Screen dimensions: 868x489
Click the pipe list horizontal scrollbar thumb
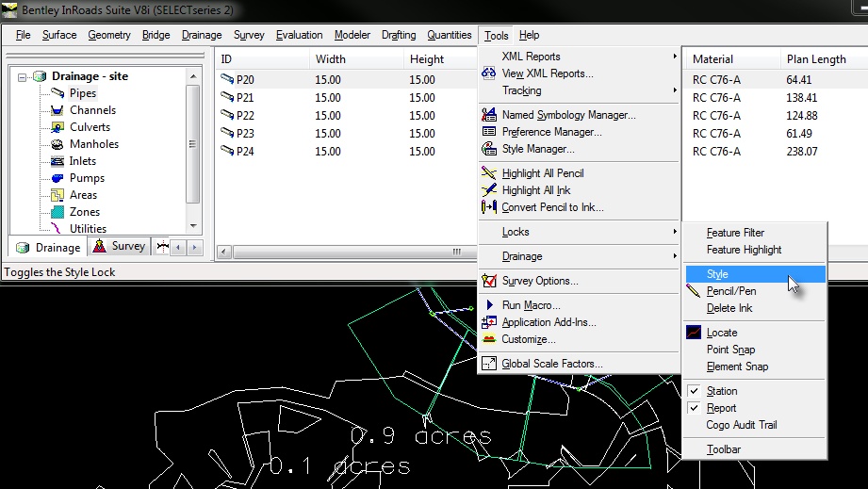(x=354, y=252)
